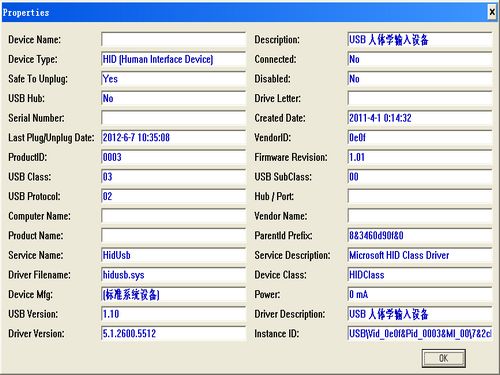Click the Driver Filename field hidusb.sys
500x375 pixels.
click(x=173, y=275)
